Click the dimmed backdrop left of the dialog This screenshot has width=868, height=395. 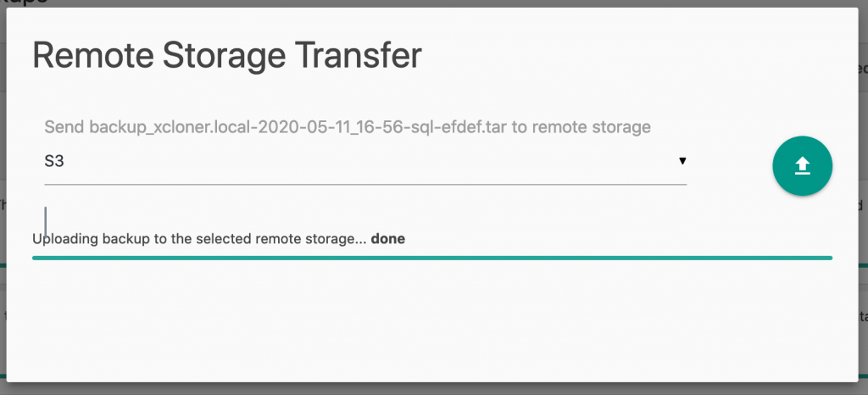(3, 197)
